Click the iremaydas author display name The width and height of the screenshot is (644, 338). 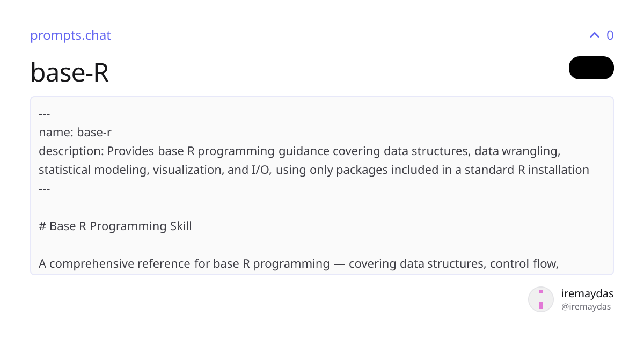(x=587, y=293)
